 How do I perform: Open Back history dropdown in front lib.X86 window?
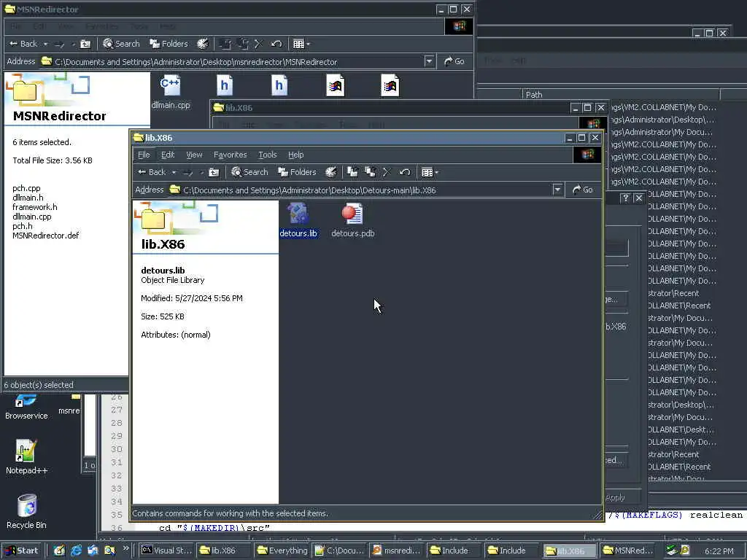(x=174, y=172)
